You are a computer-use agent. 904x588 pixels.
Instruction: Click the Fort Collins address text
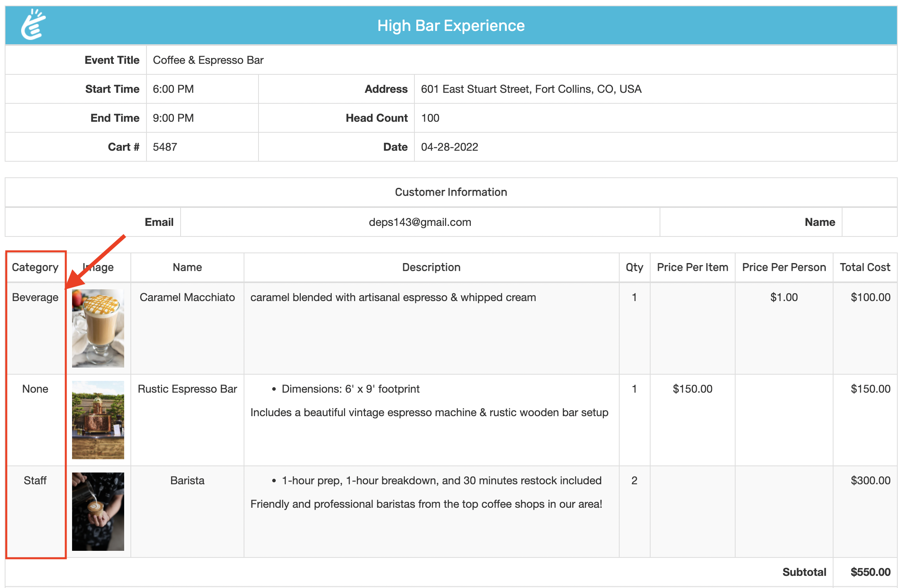[531, 89]
